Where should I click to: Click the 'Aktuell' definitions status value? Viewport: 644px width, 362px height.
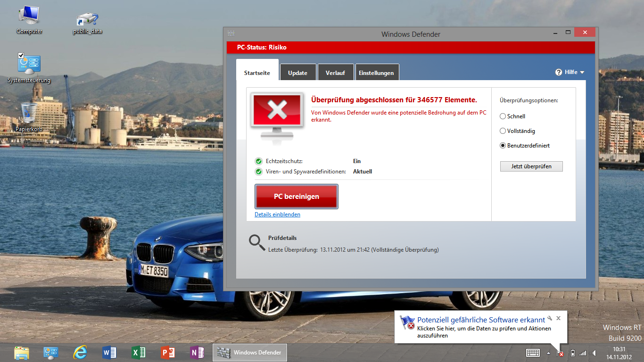[x=363, y=172]
